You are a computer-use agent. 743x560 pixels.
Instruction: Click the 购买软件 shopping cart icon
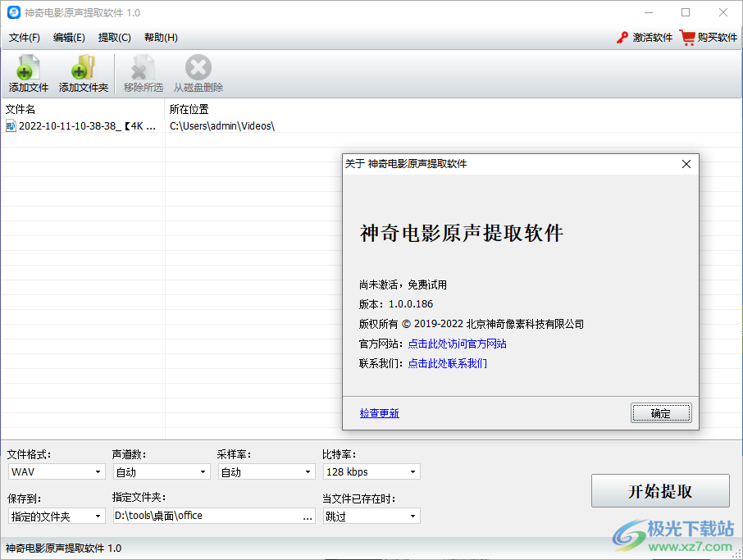(687, 38)
